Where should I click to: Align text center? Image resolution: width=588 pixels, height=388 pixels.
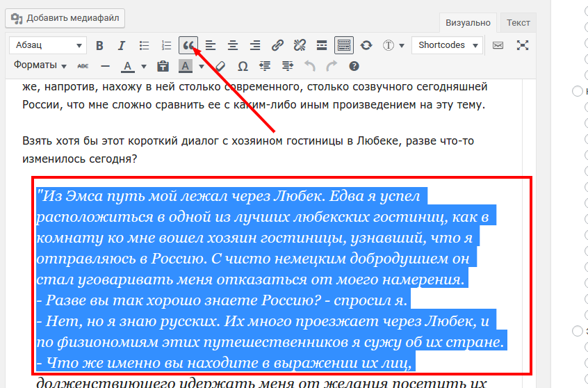pos(233,45)
